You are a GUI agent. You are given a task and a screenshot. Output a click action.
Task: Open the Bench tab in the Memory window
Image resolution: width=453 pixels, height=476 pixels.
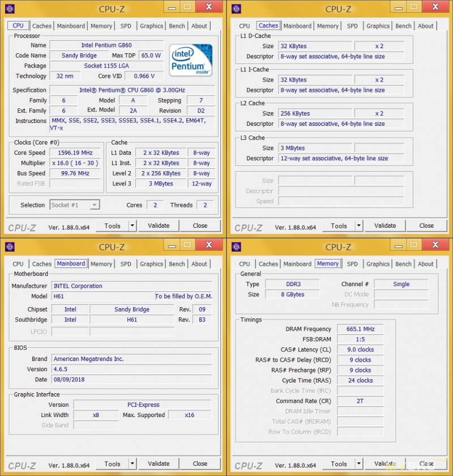pyautogui.click(x=404, y=264)
